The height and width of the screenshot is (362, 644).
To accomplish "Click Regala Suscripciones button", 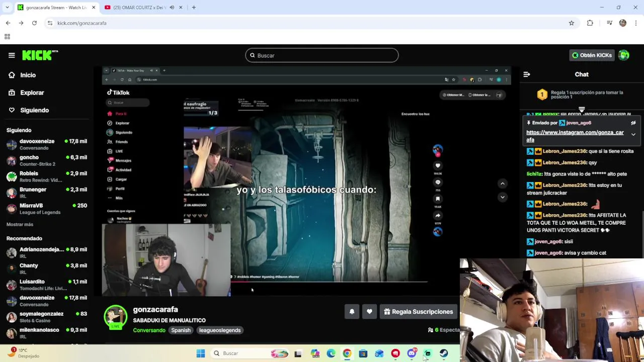I will coord(419,312).
